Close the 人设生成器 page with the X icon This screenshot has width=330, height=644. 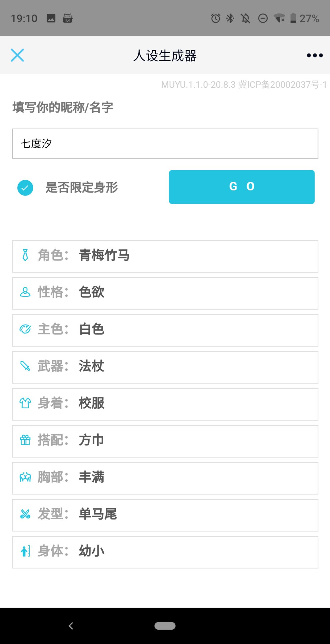[x=17, y=55]
